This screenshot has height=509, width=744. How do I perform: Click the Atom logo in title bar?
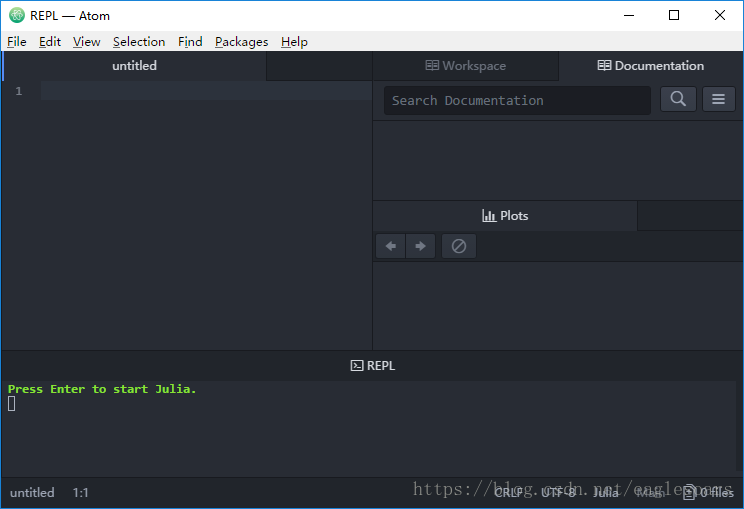point(17,15)
